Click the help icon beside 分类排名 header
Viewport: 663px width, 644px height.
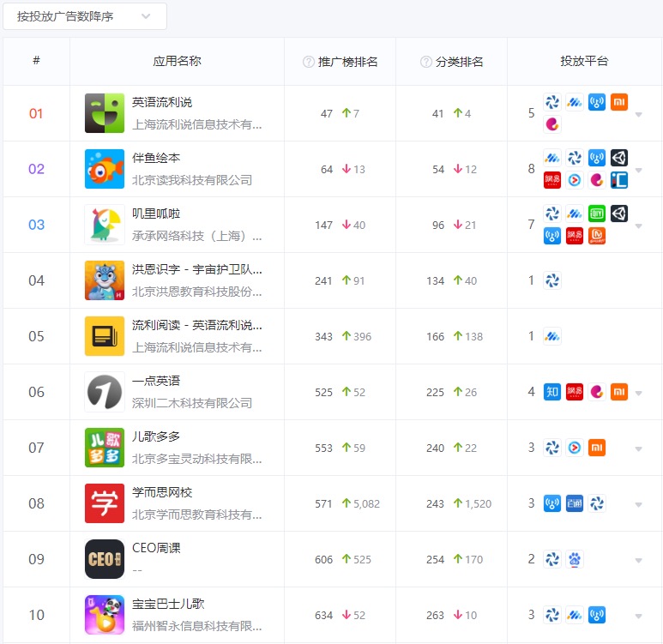[x=425, y=62]
